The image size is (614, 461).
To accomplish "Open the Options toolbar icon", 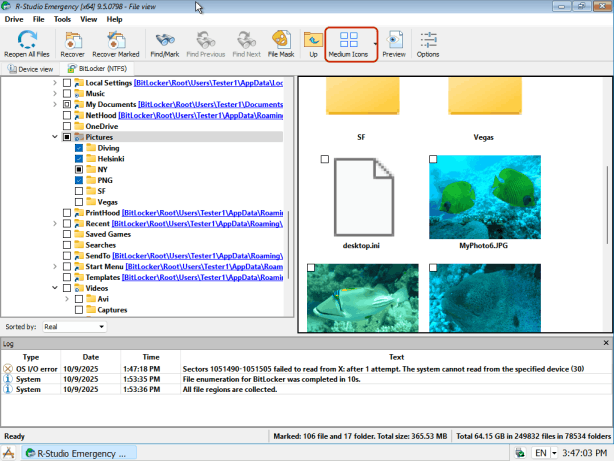I will click(428, 40).
